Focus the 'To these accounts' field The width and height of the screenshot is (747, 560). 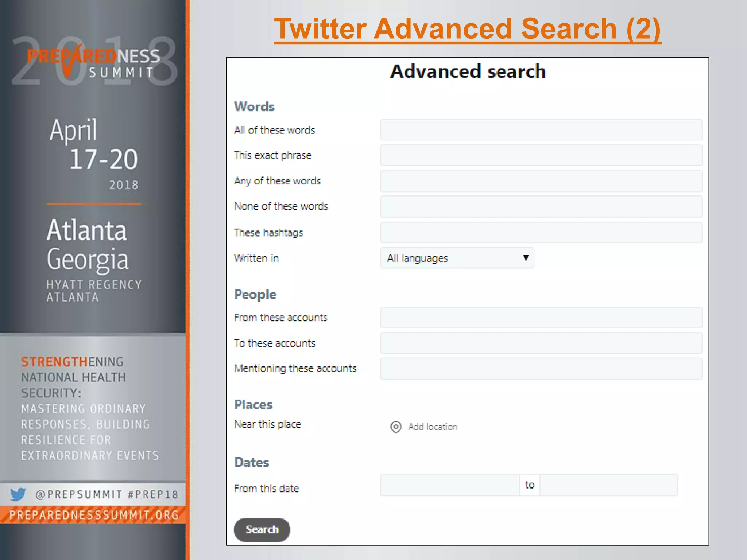pyautogui.click(x=541, y=343)
